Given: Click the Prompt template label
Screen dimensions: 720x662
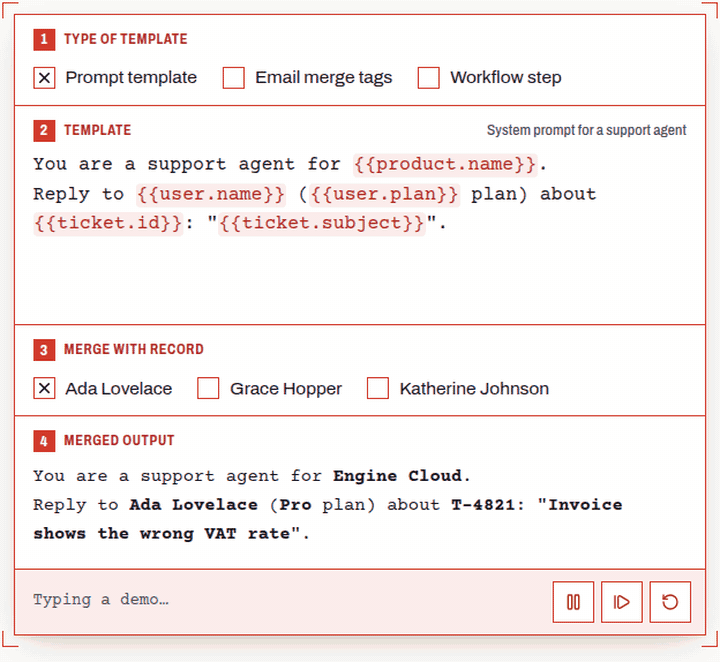Looking at the screenshot, I should [x=131, y=78].
